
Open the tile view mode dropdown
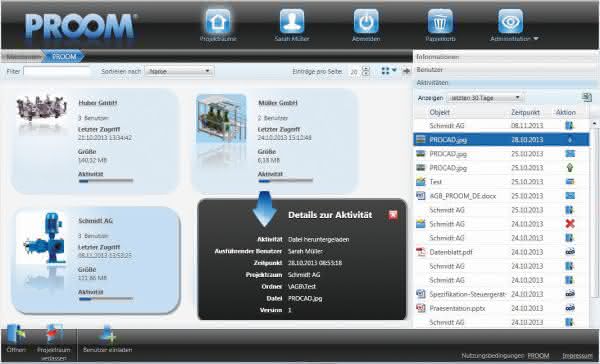pyautogui.click(x=389, y=71)
